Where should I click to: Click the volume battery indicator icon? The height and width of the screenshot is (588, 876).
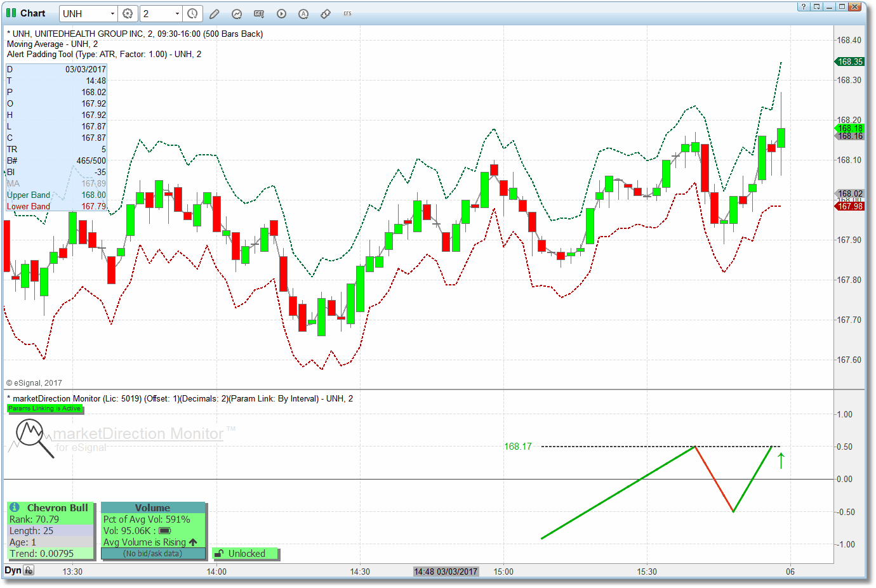tap(165, 531)
